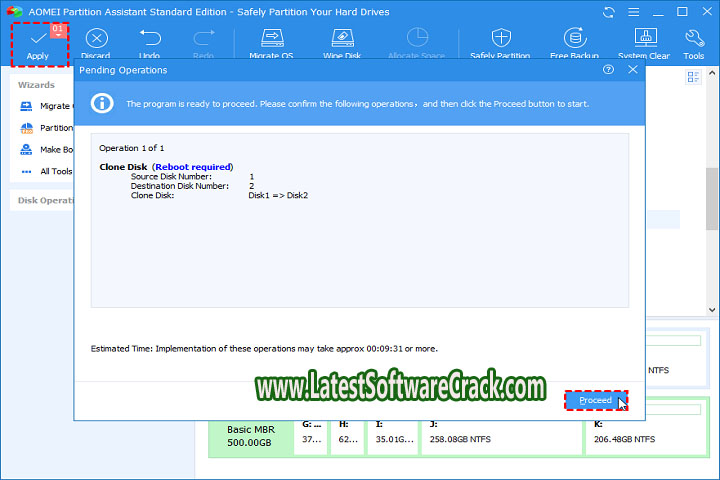Viewport: 720px width, 480px height.
Task: Open the Tools wrench menu
Action: [693, 44]
